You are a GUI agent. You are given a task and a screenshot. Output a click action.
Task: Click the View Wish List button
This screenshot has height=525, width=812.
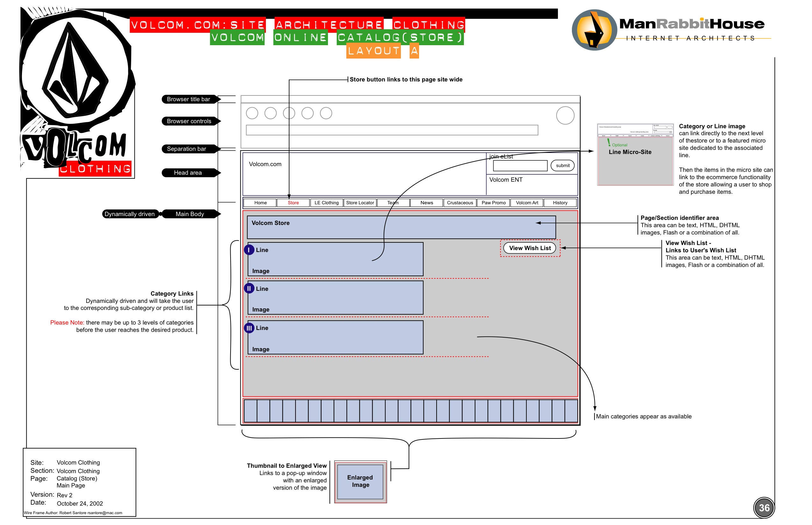coord(530,248)
